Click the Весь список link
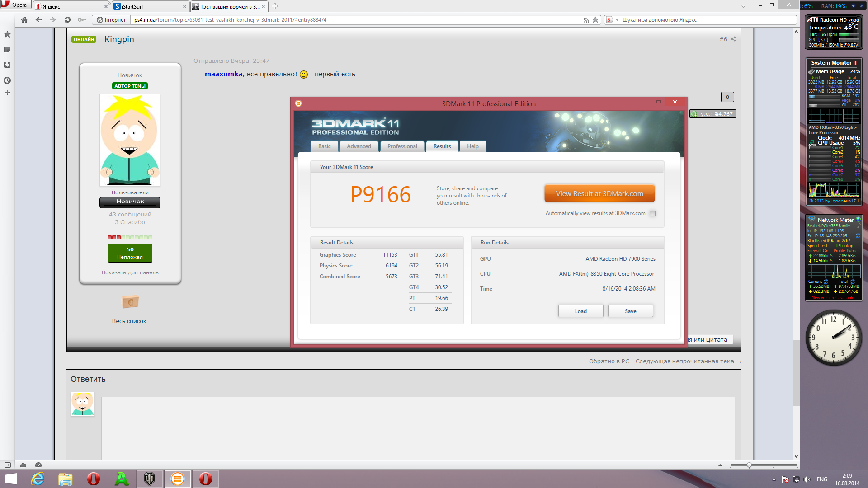Image resolution: width=868 pixels, height=488 pixels. pos(129,321)
